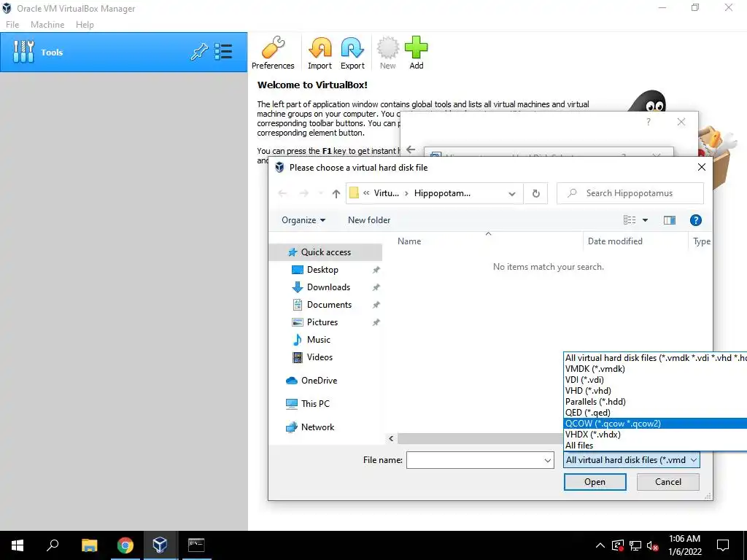This screenshot has height=560, width=747.
Task: Open File Explorer from taskbar
Action: (89, 545)
